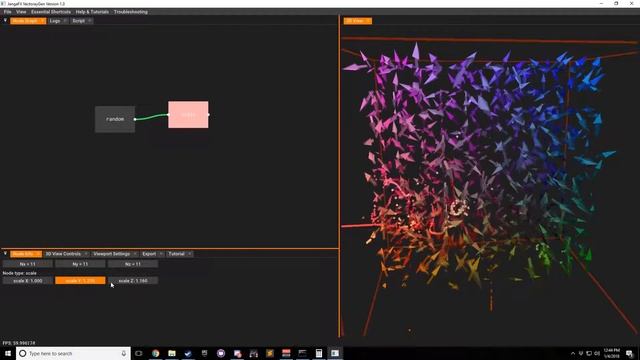The width and height of the screenshot is (640, 360).
Task: Select the random node
Action: (115, 119)
